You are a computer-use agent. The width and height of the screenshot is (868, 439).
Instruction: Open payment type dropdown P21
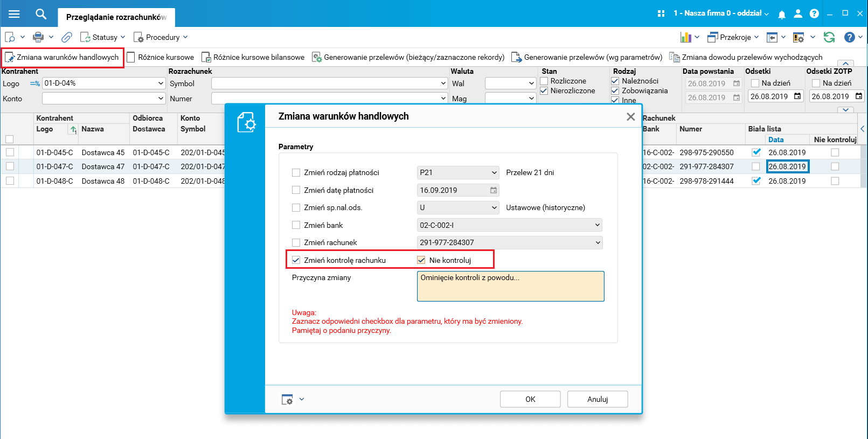tap(458, 172)
